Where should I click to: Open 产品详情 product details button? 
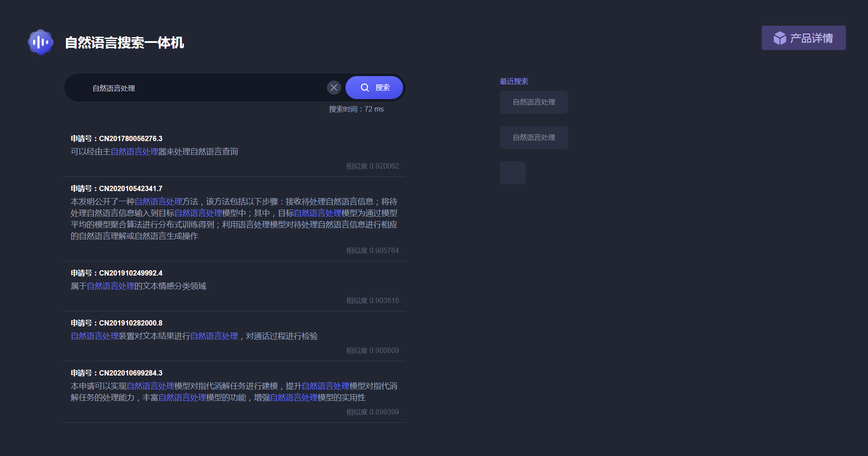(803, 38)
